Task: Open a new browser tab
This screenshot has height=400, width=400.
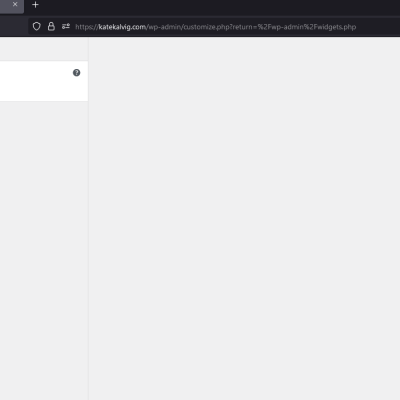Action: click(x=35, y=5)
